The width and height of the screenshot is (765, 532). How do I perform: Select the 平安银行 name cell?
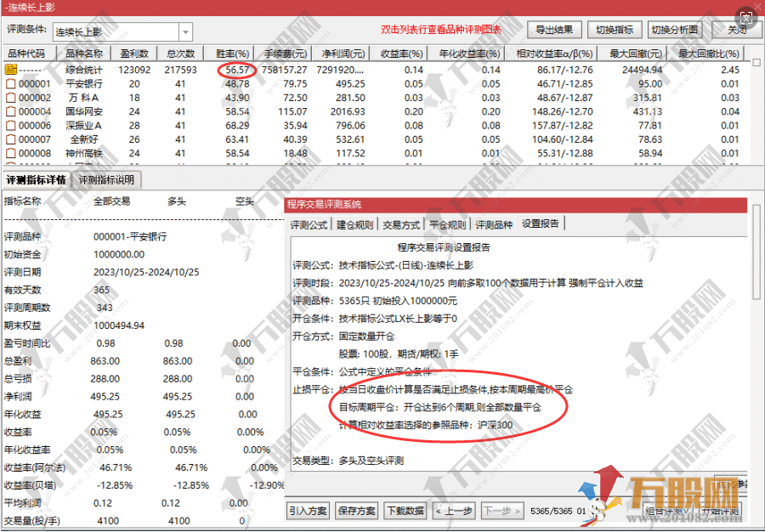click(x=84, y=84)
